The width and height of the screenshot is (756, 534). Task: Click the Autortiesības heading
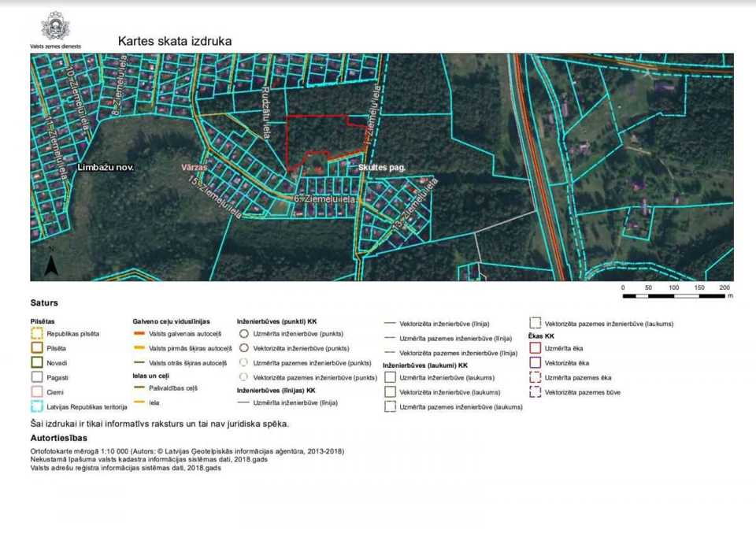(x=59, y=438)
